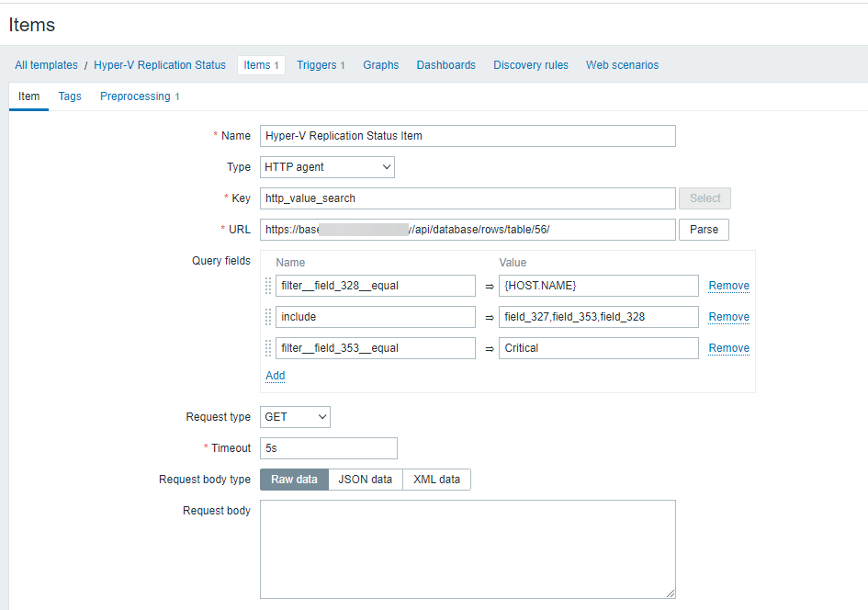The width and height of the screenshot is (868, 610).
Task: Navigate to All templates breadcrumb
Action: [46, 65]
